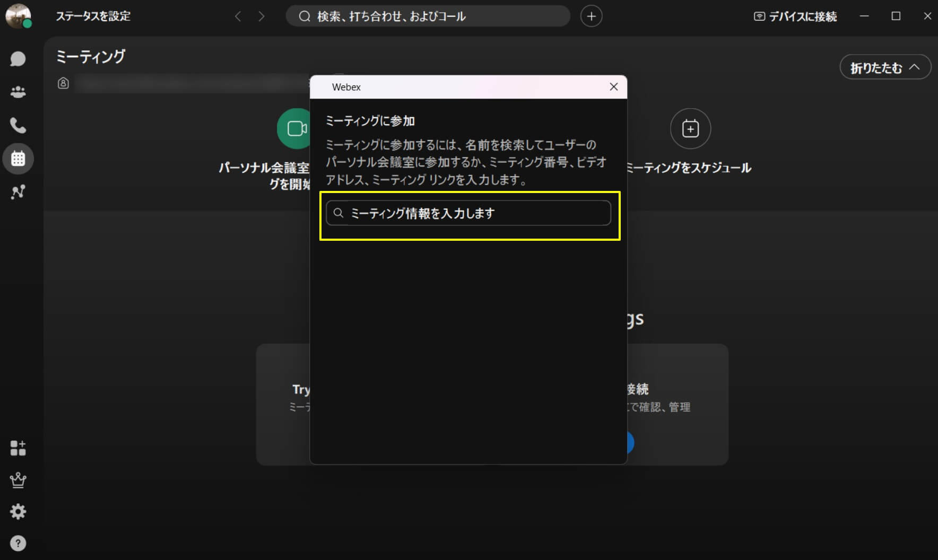
Task: Go back with the left arrow
Action: pyautogui.click(x=238, y=16)
